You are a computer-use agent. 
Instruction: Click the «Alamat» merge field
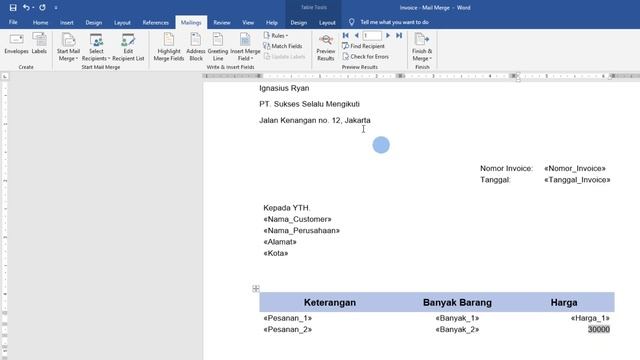[280, 242]
